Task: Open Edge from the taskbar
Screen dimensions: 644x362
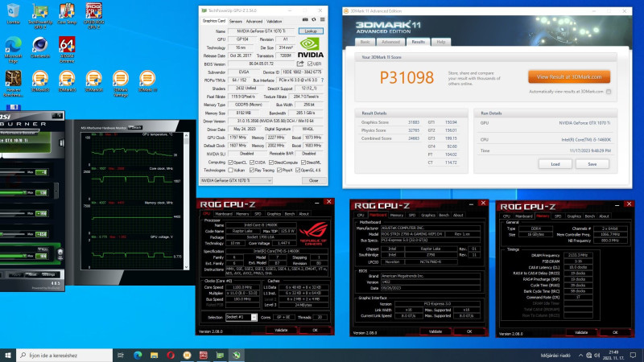Action: [x=137, y=355]
